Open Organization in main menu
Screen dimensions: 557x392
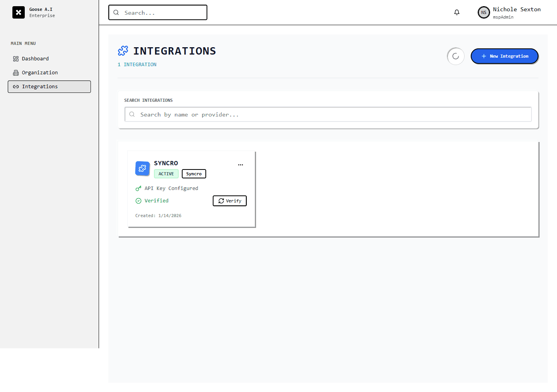tap(39, 73)
